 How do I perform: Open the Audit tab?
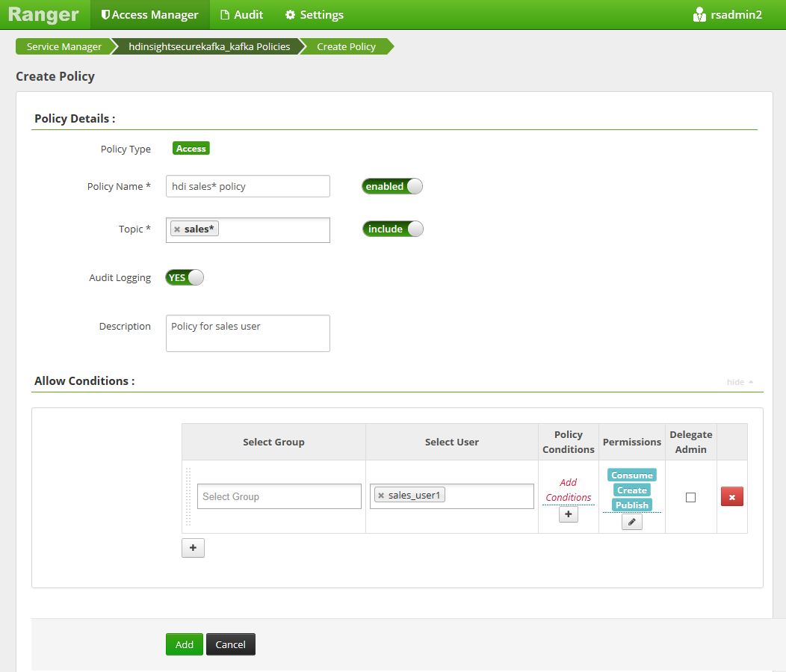tap(241, 14)
